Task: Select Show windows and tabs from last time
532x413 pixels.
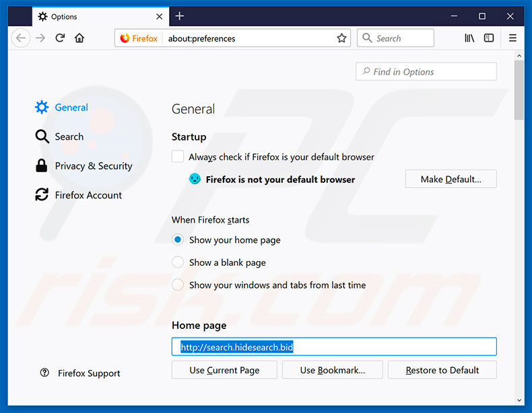Action: point(178,285)
